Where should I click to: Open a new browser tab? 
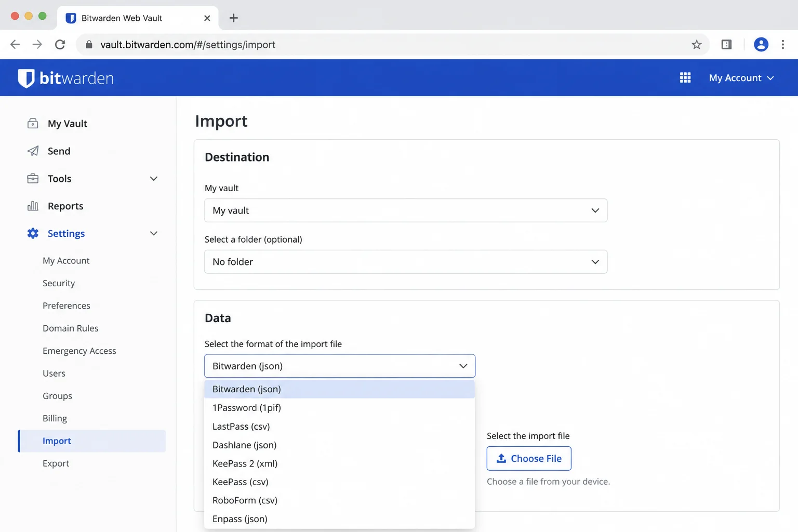[234, 18]
